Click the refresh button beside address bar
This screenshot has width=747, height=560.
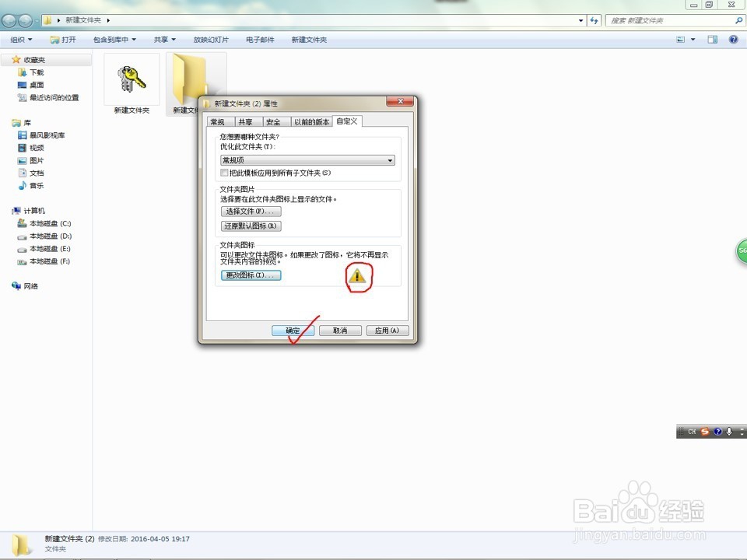(x=594, y=20)
